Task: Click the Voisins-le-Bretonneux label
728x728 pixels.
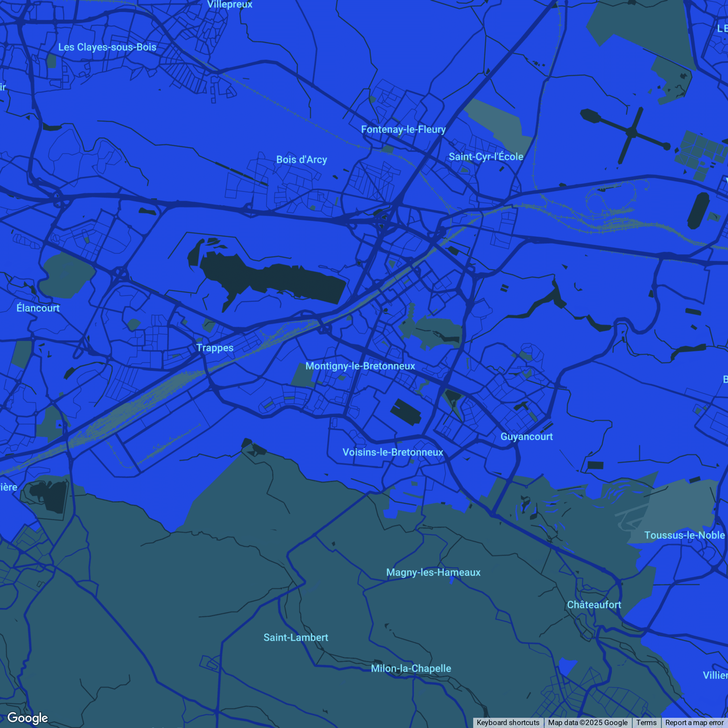Action: pyautogui.click(x=393, y=452)
